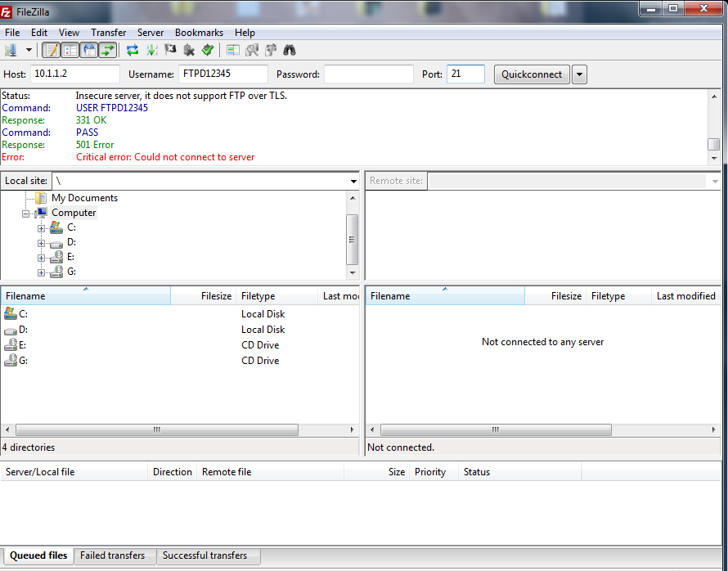Select D: Local Disk in file list

click(x=179, y=330)
